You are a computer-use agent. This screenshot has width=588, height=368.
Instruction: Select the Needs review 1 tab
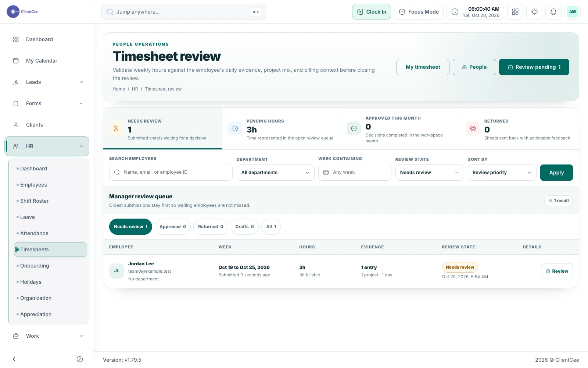[130, 227]
